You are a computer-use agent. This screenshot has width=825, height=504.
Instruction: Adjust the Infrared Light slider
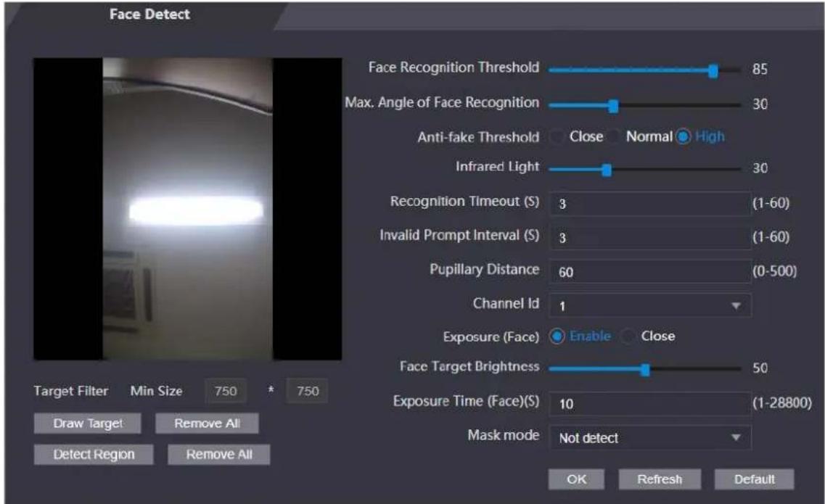point(606,170)
